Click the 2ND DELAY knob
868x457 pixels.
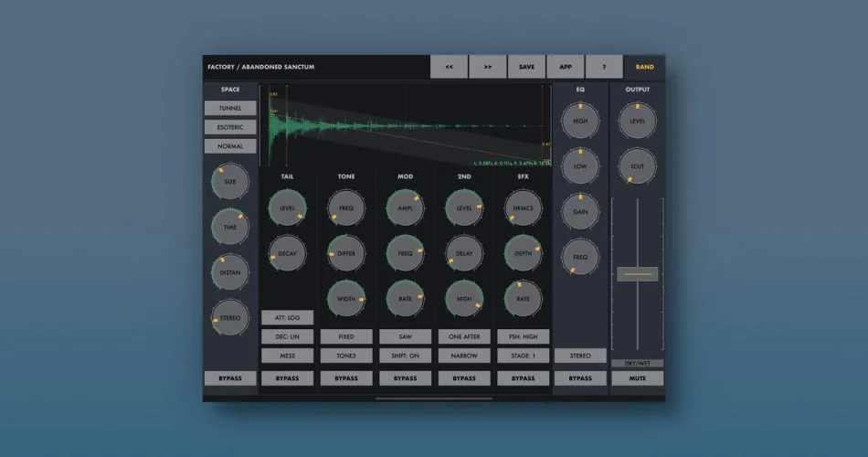click(x=464, y=254)
